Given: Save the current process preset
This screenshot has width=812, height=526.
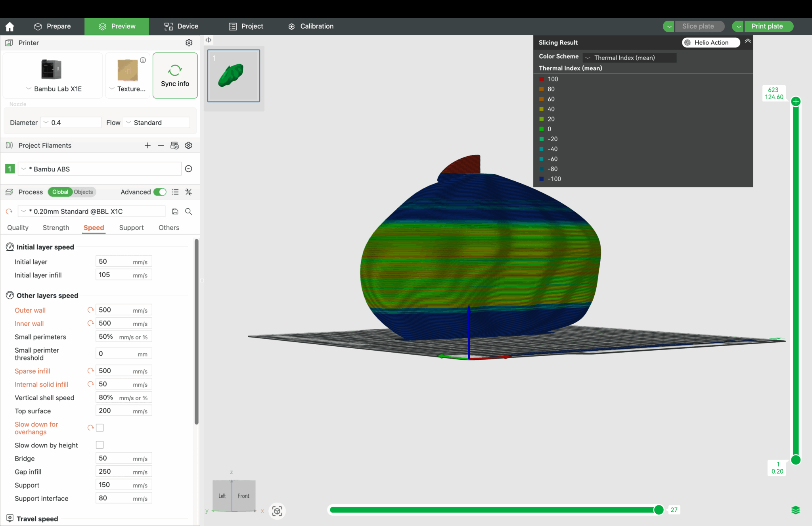Looking at the screenshot, I should 175,211.
